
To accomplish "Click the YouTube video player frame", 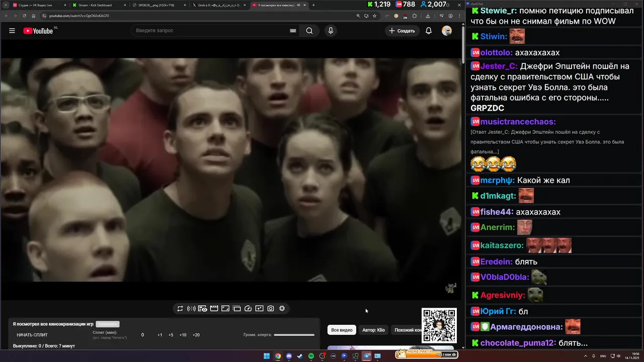I will [x=231, y=170].
